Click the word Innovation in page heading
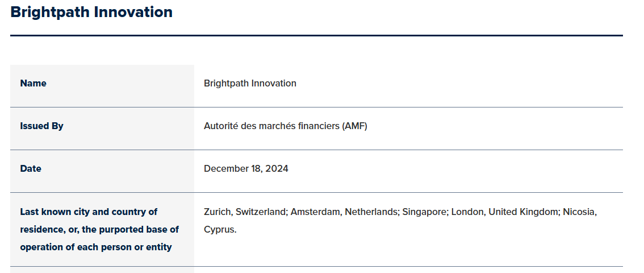644x273 pixels. [x=133, y=12]
